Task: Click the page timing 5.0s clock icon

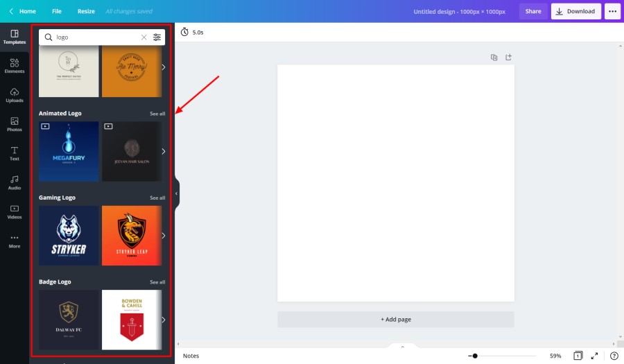Action: (184, 32)
